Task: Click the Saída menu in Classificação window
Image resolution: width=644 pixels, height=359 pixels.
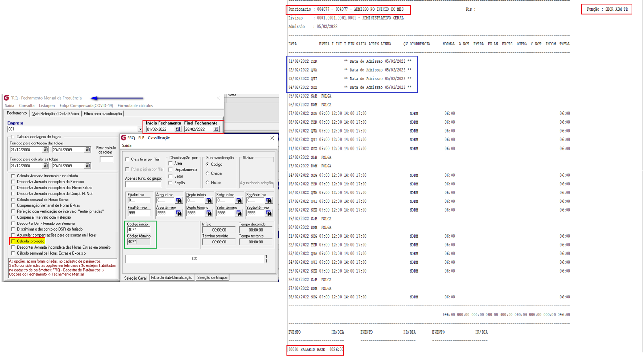Action: (x=127, y=146)
